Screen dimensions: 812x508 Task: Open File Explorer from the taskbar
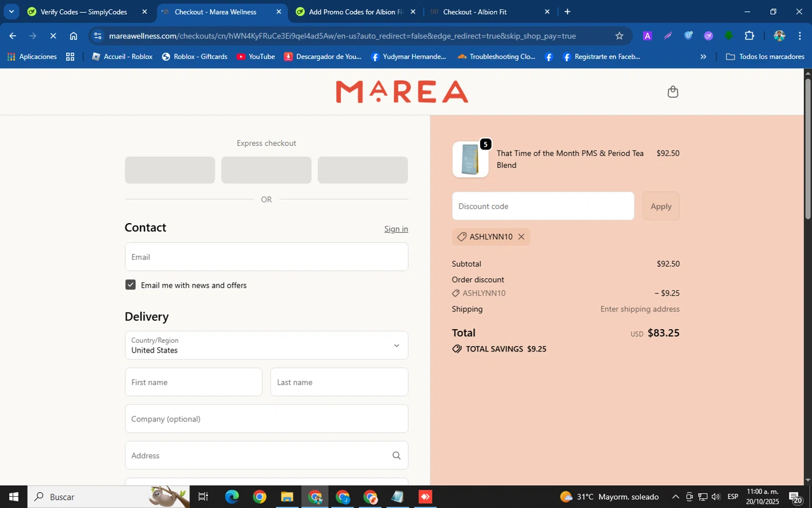click(x=287, y=497)
